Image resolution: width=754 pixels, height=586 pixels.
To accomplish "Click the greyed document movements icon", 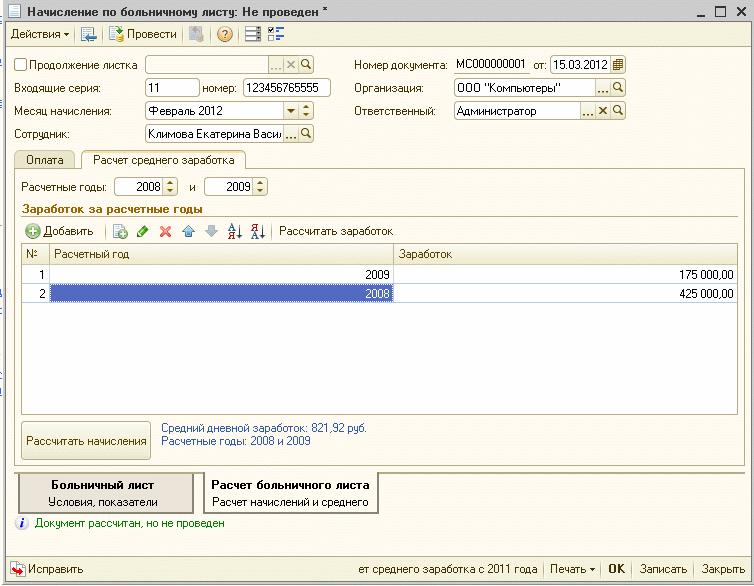I will pos(196,34).
